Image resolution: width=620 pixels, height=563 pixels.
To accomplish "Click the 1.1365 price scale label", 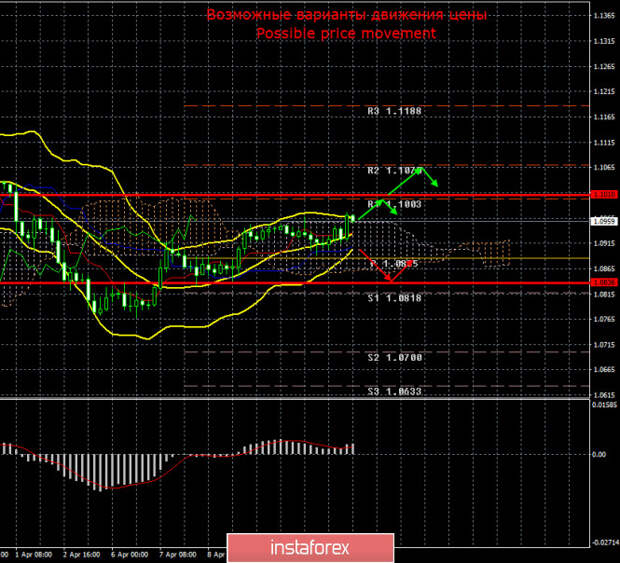I will [603, 17].
